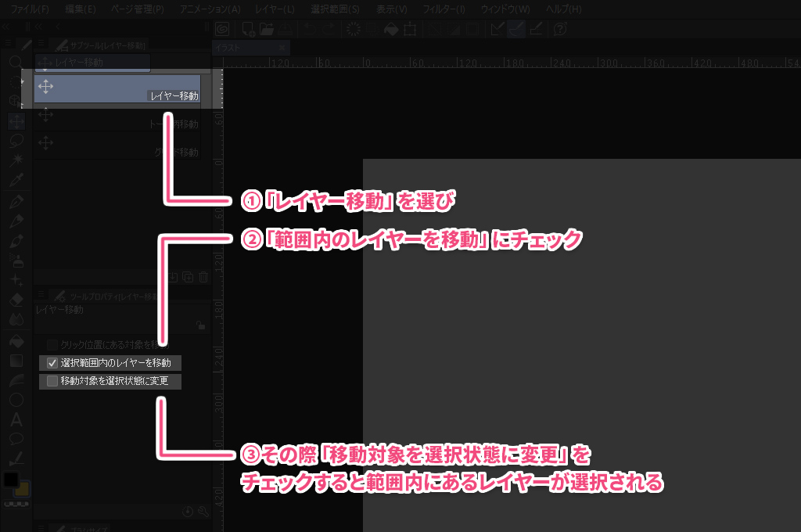Enable 移動対象を選択状態に変更 checkbox
801x532 pixels.
coord(52,381)
